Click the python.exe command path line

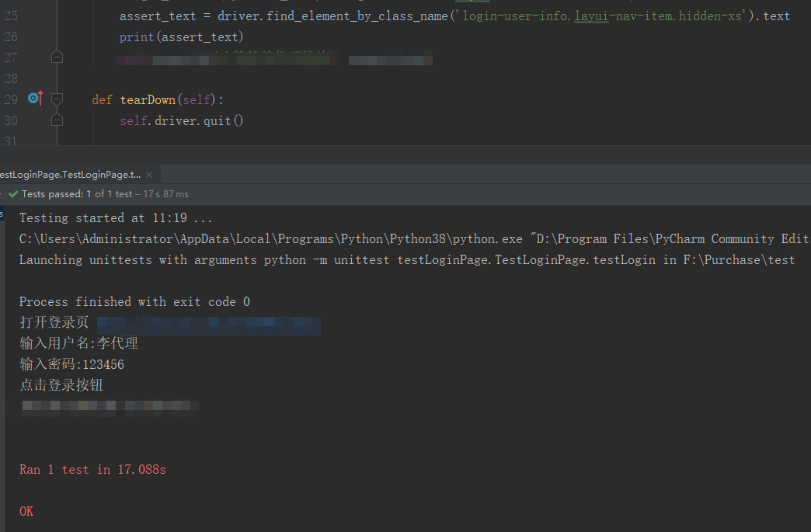[x=414, y=239]
